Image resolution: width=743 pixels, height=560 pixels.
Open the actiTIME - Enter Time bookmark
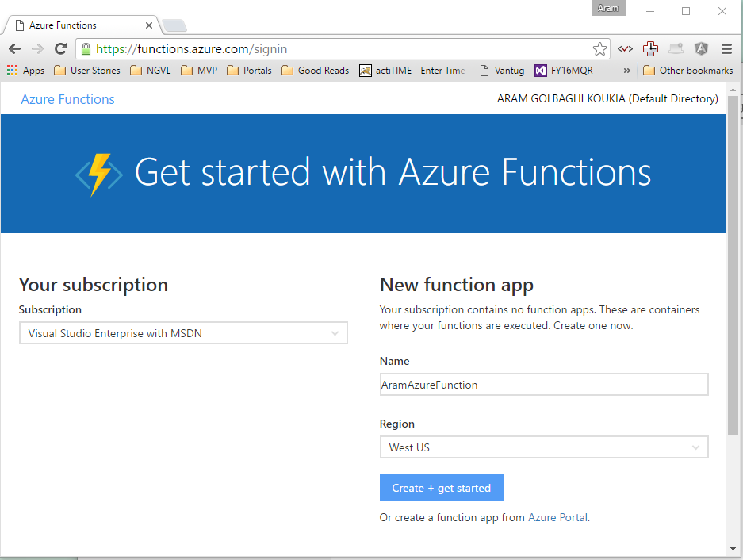[x=412, y=70]
